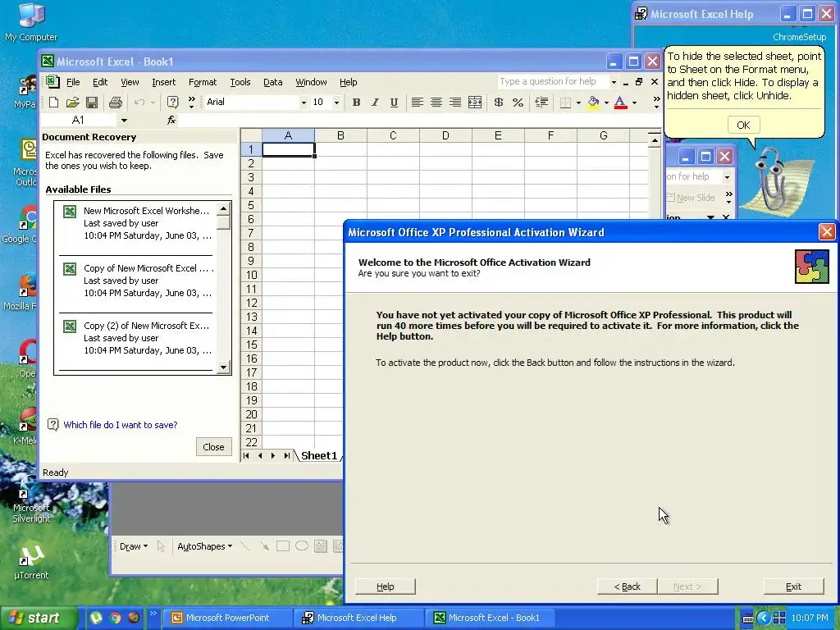Screen dimensions: 840x630
Task: Click the 'Type a question for help' box
Action: (553, 82)
